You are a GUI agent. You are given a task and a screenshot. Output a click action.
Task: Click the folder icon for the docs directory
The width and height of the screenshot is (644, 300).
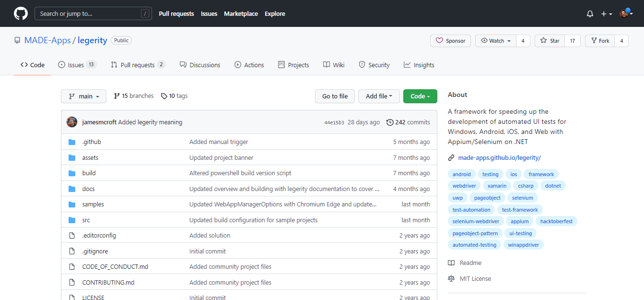pos(72,189)
